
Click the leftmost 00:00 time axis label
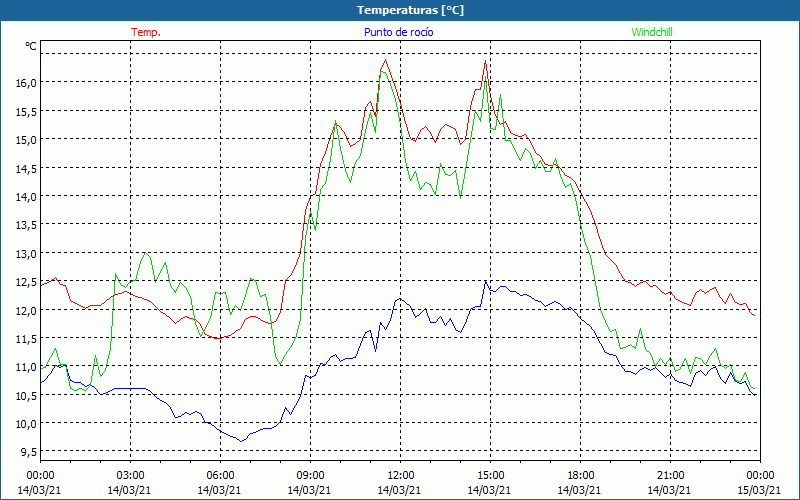[x=40, y=475]
